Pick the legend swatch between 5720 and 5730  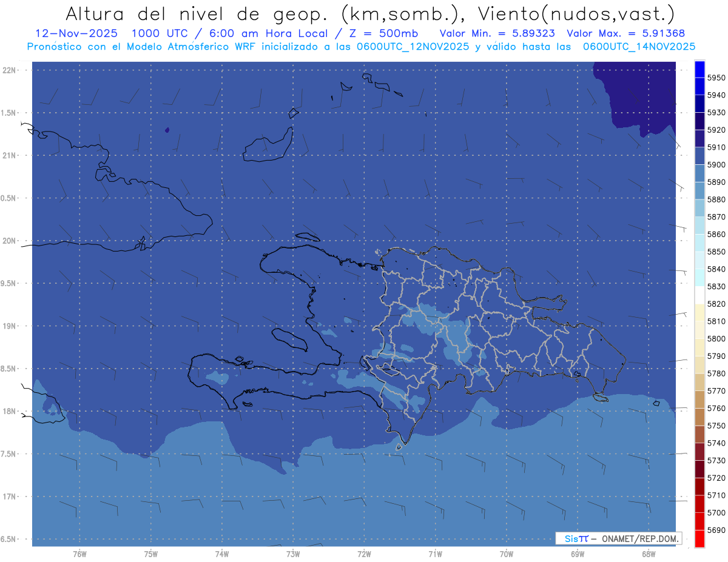699,469
